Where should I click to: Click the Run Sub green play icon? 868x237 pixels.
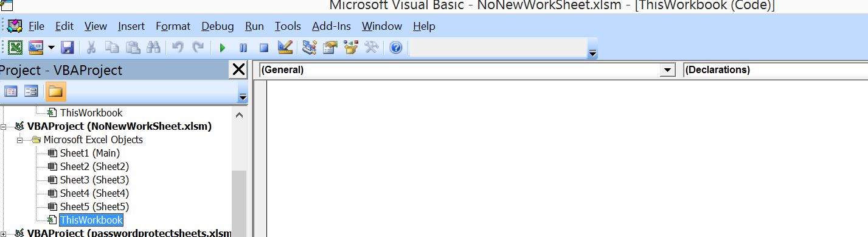[x=223, y=48]
